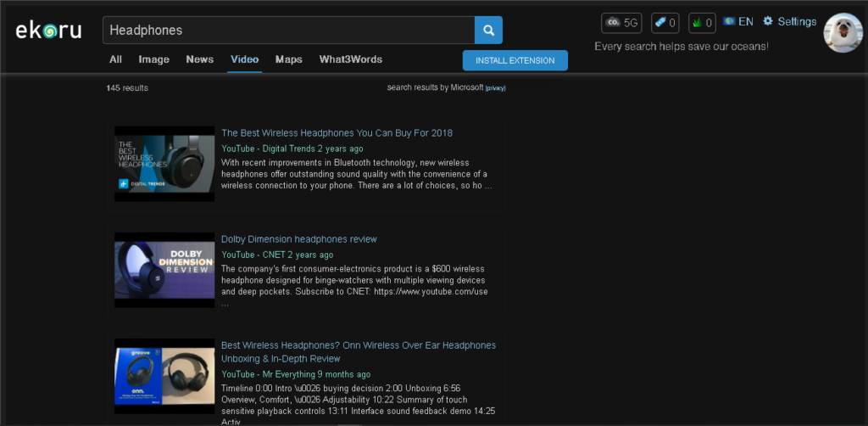The width and height of the screenshot is (868, 426).
Task: Open the Onn Wireless Over Ear Headphones link
Action: (359, 352)
